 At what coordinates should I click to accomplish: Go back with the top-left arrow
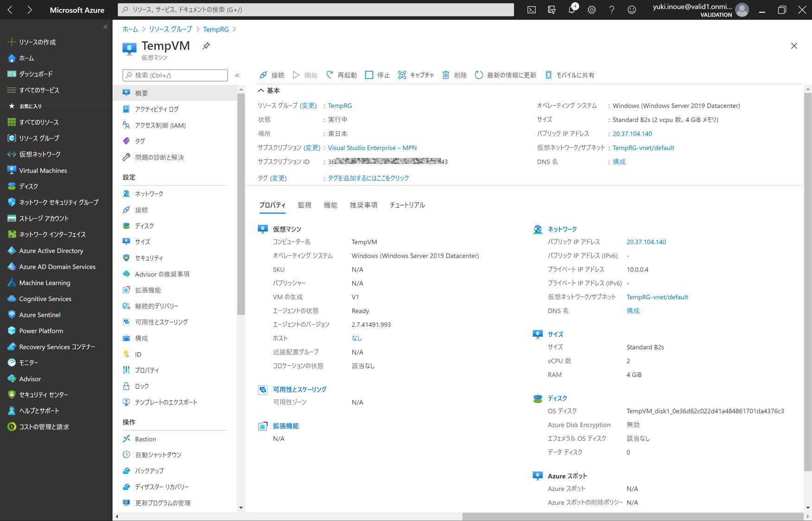pyautogui.click(x=10, y=10)
